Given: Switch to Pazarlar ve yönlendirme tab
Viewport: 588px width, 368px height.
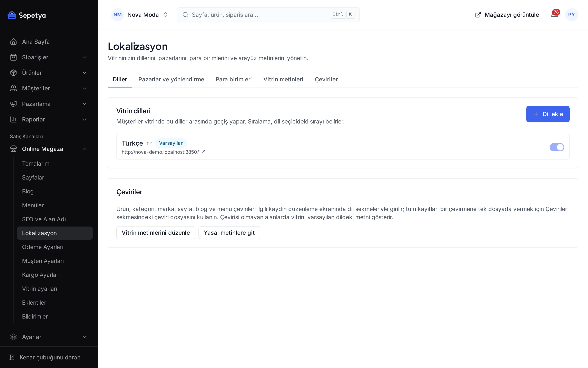Looking at the screenshot, I should [171, 79].
